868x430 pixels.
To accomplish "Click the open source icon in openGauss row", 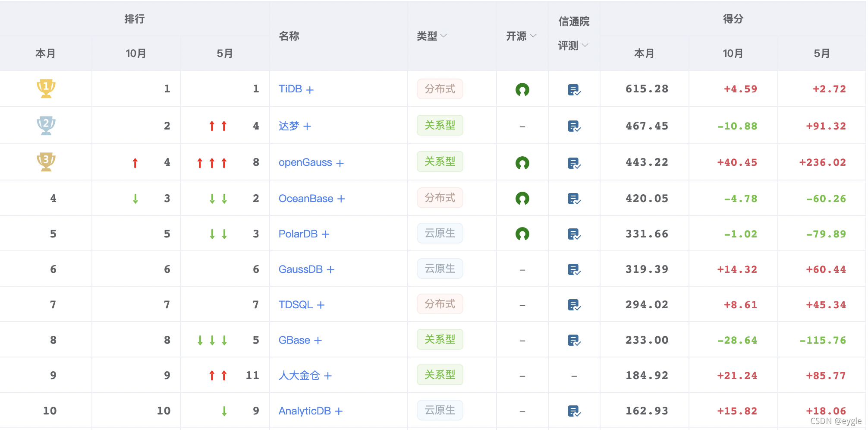I will click(x=522, y=163).
